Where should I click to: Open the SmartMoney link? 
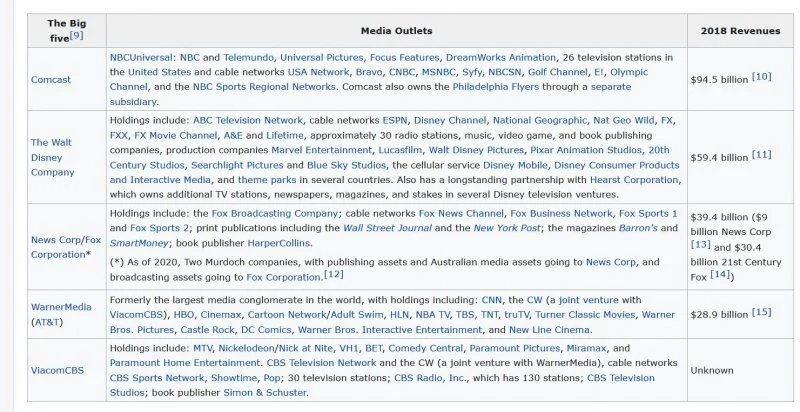[x=139, y=243]
